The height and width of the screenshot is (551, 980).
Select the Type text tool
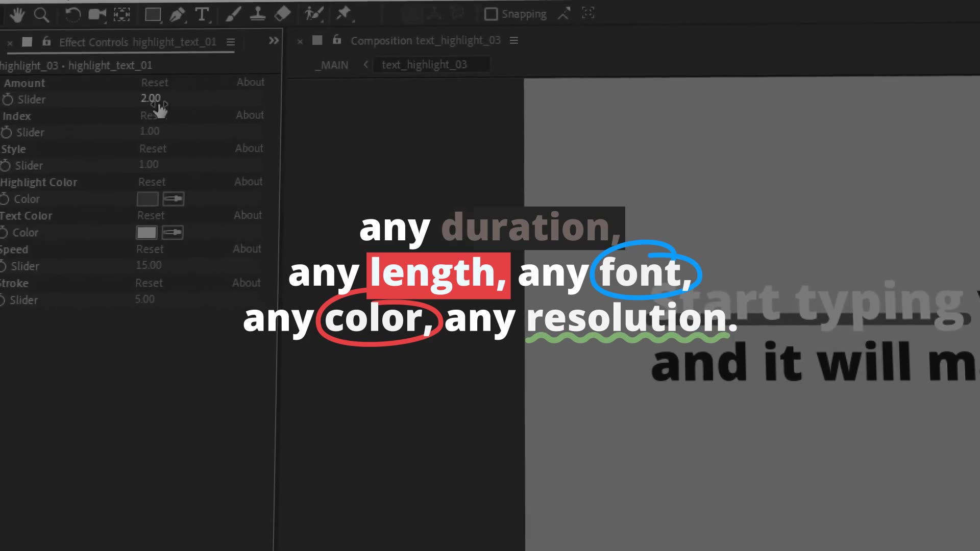pos(202,14)
